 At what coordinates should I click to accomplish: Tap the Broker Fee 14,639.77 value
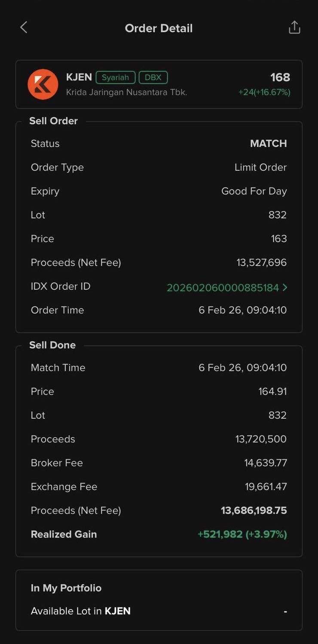click(x=265, y=463)
